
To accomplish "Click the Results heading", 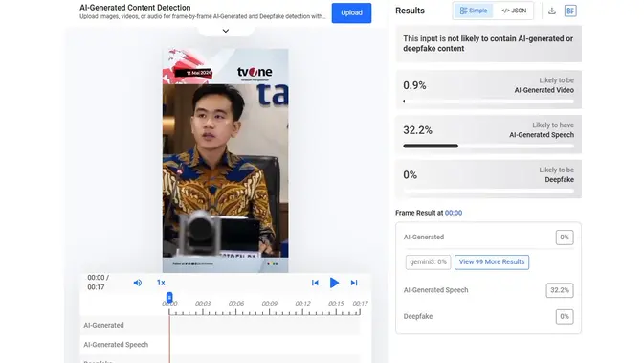I will (x=410, y=11).
